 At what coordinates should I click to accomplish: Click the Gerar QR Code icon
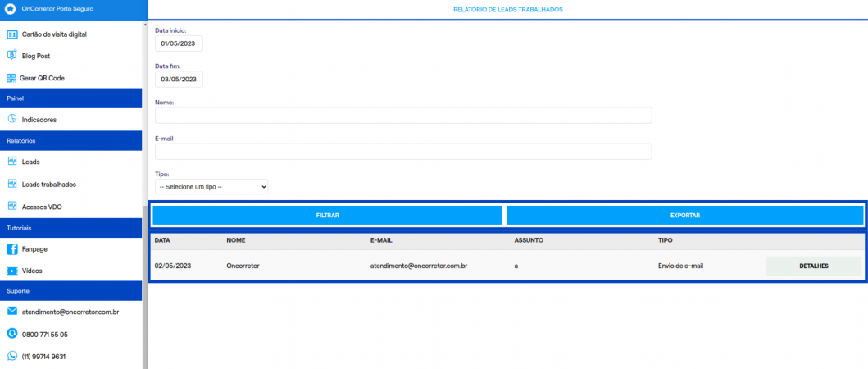(11, 78)
